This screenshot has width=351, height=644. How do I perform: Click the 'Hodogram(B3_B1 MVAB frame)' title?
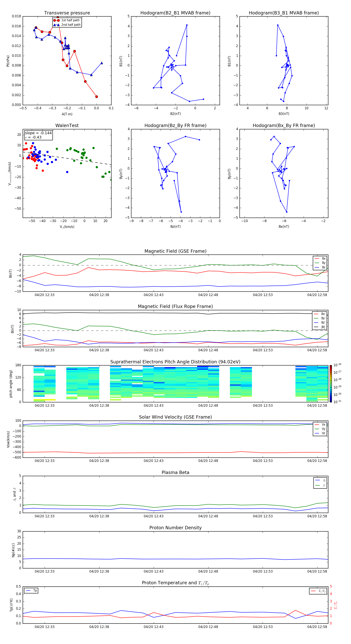284,13
